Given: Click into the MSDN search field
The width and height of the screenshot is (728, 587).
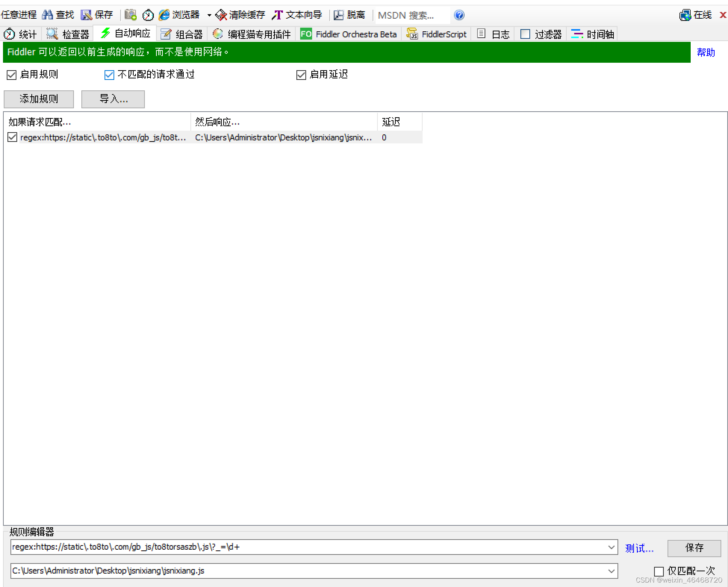Looking at the screenshot, I should (413, 15).
